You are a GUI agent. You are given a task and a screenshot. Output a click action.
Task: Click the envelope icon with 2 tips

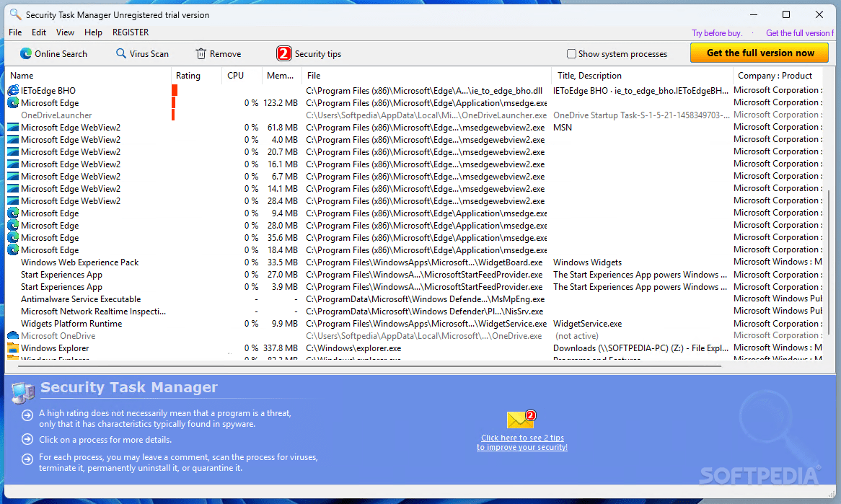click(x=521, y=419)
